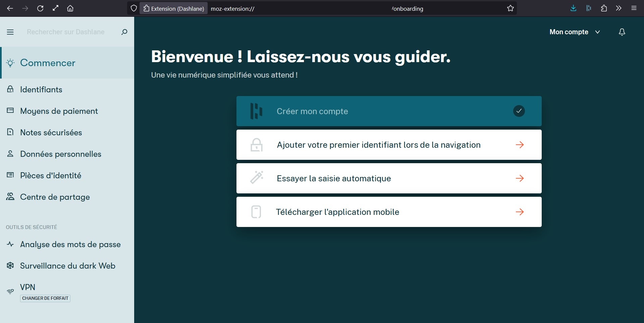Open the Firefox downloads arrow icon
The height and width of the screenshot is (323, 644).
pos(573,8)
